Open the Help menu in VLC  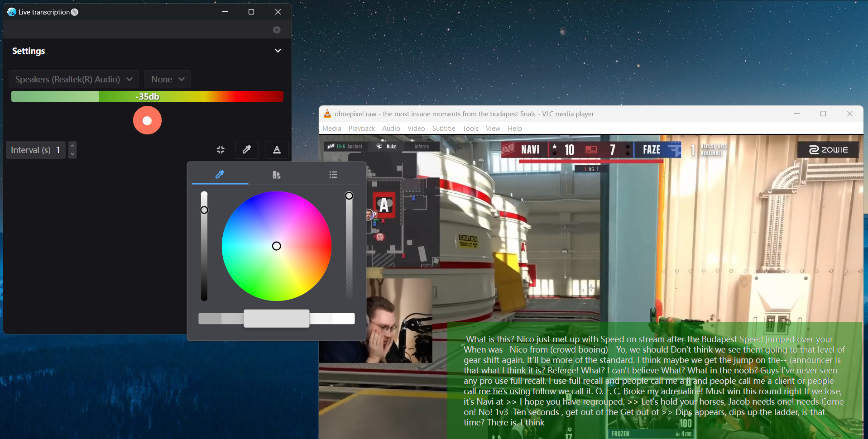click(515, 129)
